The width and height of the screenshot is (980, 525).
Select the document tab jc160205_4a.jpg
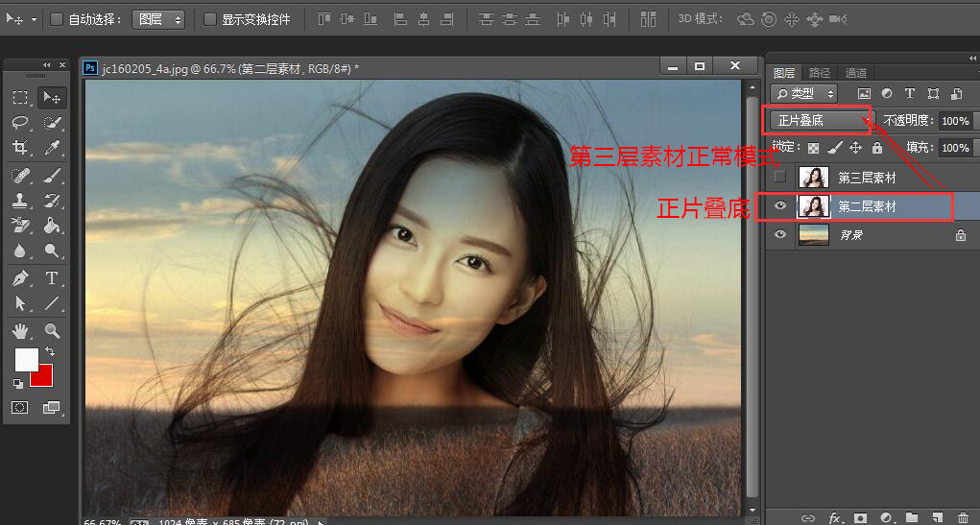tap(230, 68)
